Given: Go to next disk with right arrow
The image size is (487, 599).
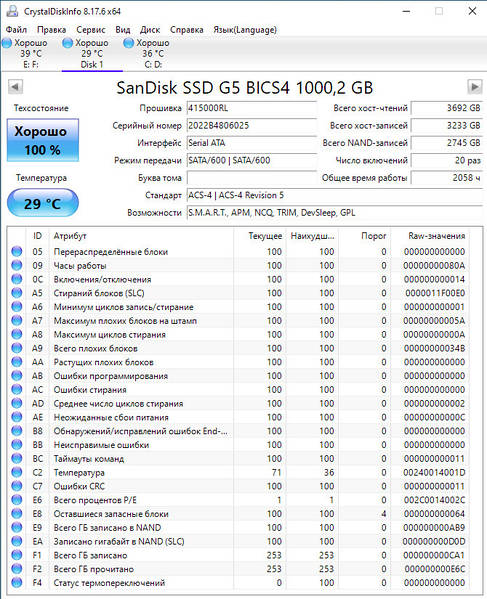Looking at the screenshot, I should (x=474, y=87).
